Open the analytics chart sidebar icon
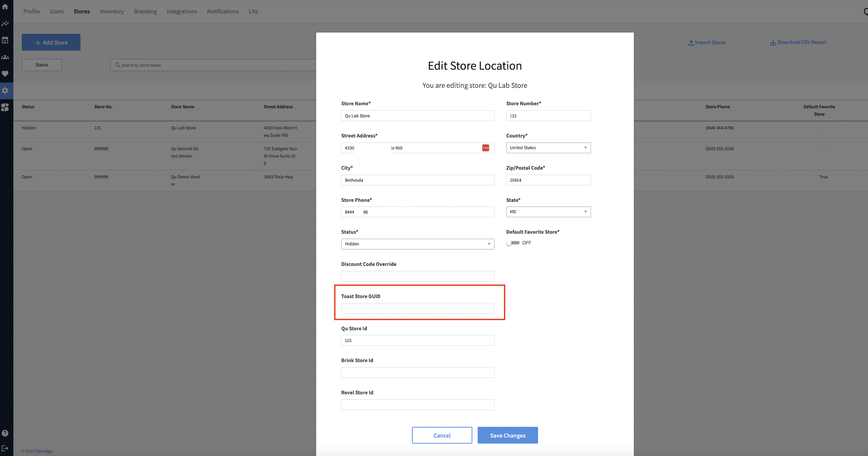868x456 pixels. click(5, 24)
